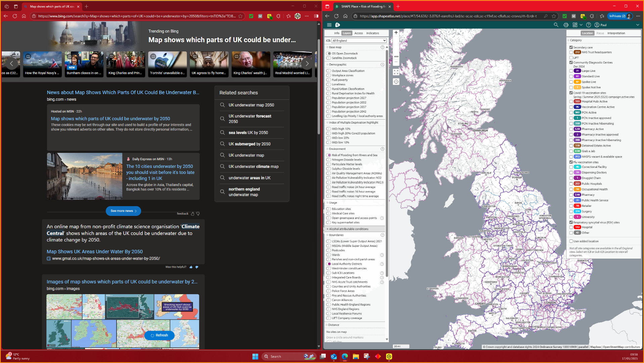This screenshot has width=644, height=363.
Task: Open help for Environment section
Action: (x=382, y=149)
